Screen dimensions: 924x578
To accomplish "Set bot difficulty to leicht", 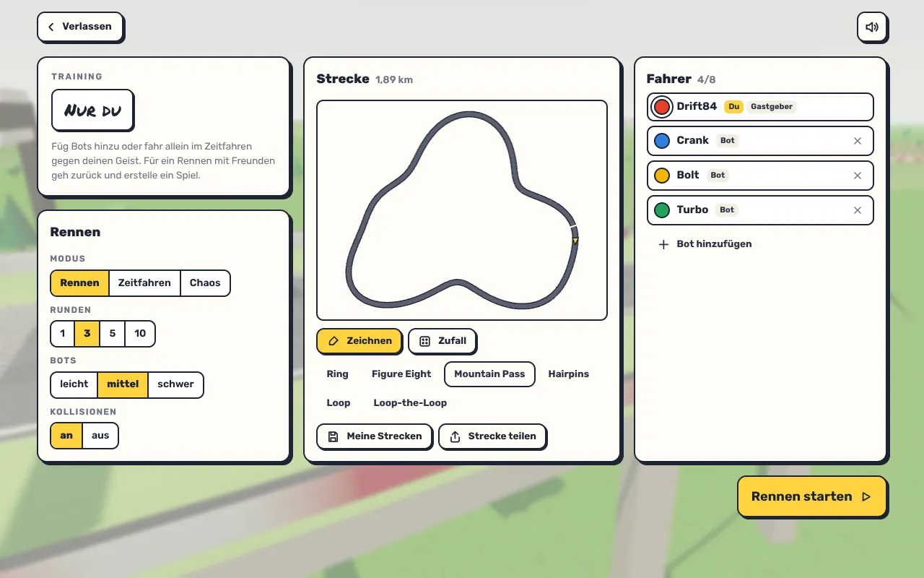I will click(x=74, y=384).
